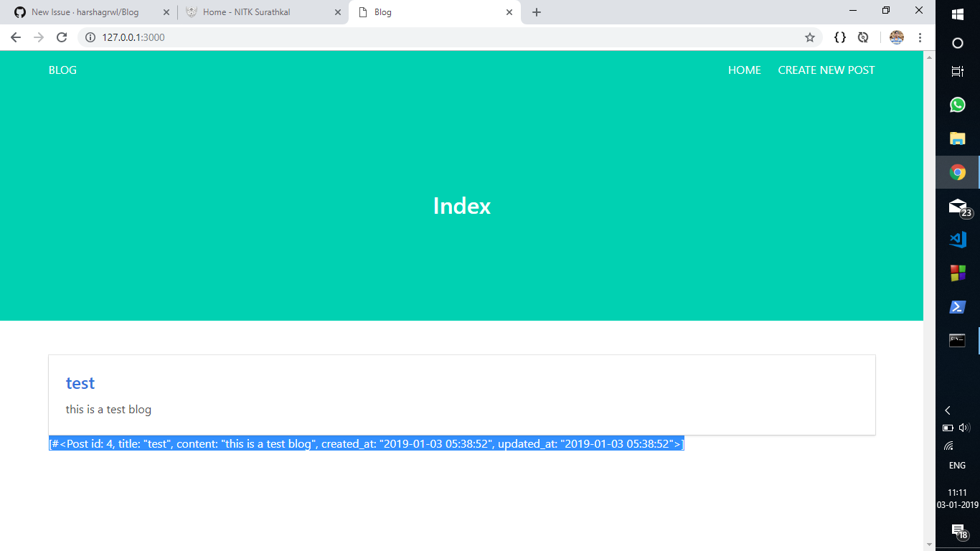Open the command prompt taskbar icon
This screenshot has height=551, width=980.
tap(957, 341)
